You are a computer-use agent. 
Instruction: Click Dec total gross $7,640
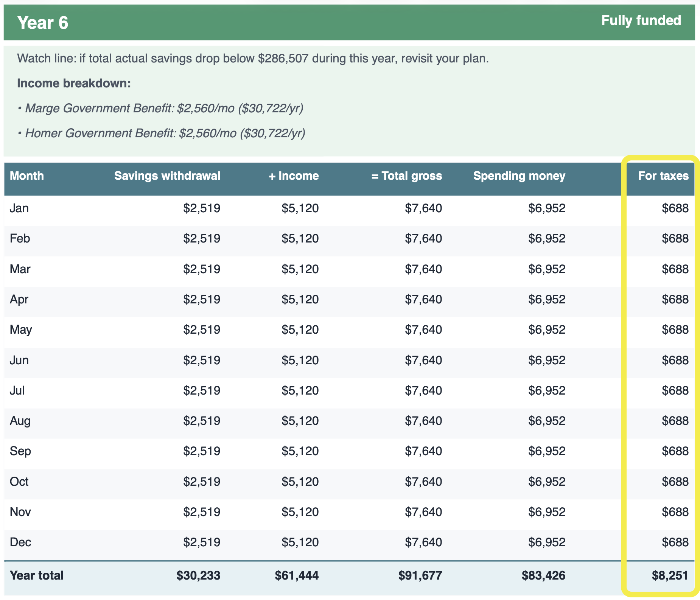[423, 542]
